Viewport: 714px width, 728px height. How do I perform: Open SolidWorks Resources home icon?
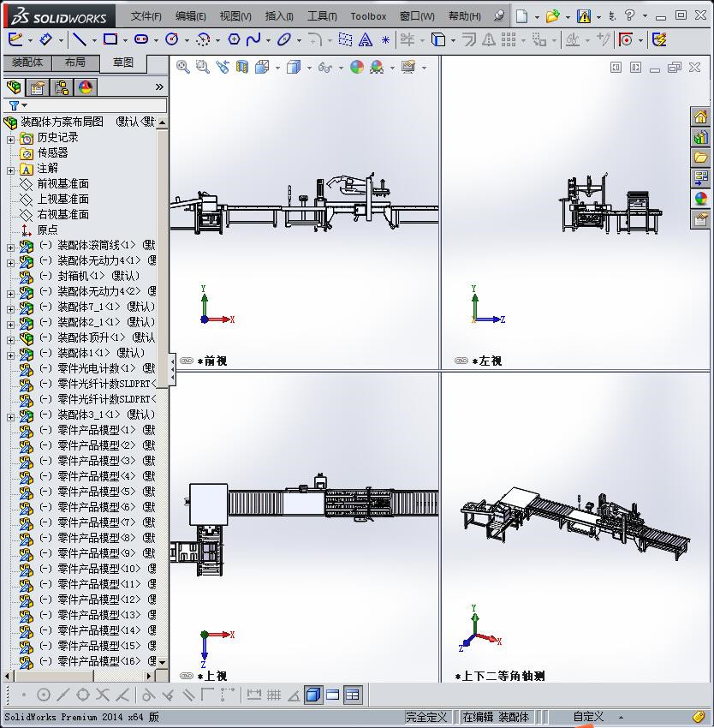[700, 116]
